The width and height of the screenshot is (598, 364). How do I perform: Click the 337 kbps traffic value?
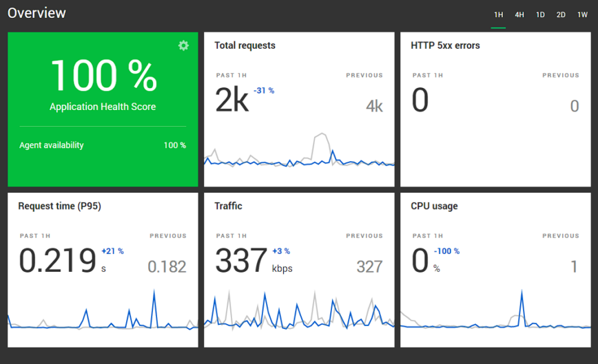tap(241, 260)
